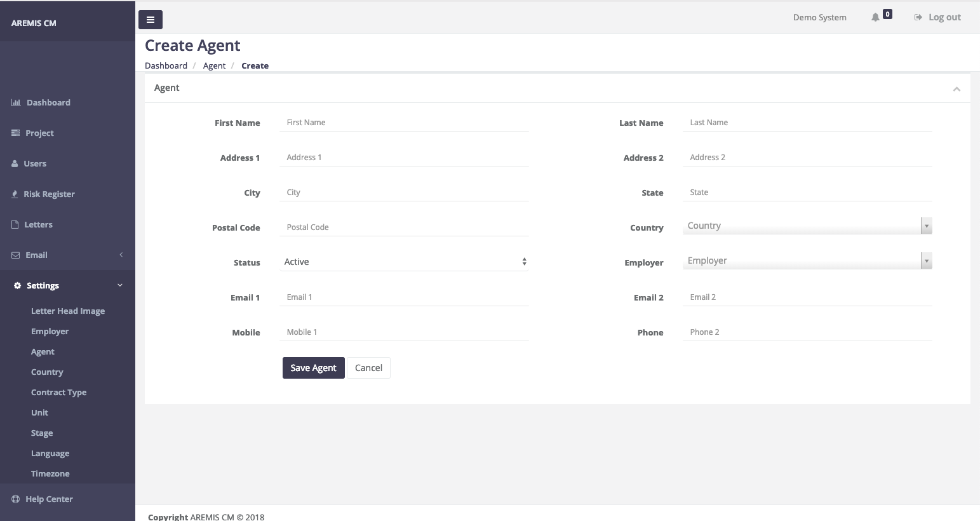Select Contract Type in Settings submenu
Viewport: 980px width, 521px height.
(58, 392)
